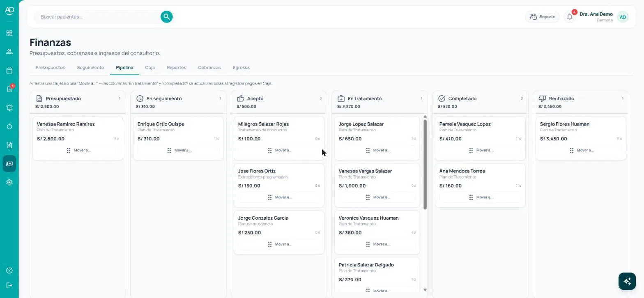This screenshot has height=298, width=644.
Task: Click the Completado check circle icon
Action: [442, 99]
